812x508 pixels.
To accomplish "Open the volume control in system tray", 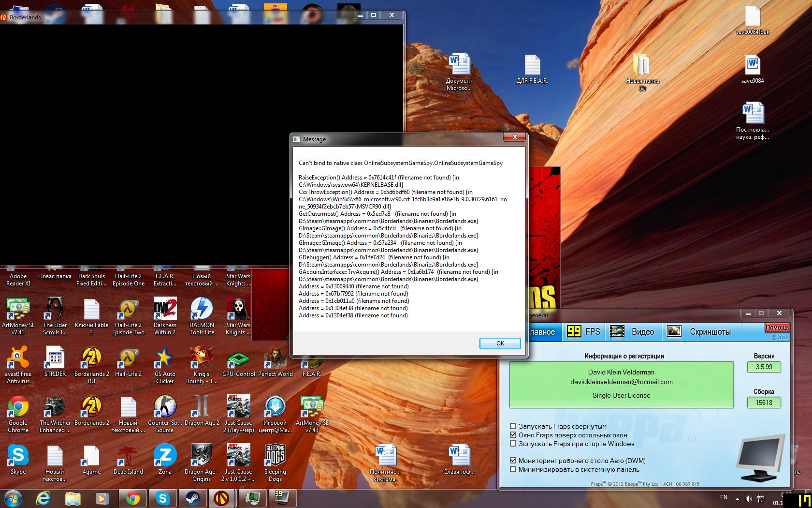I will pos(749,498).
